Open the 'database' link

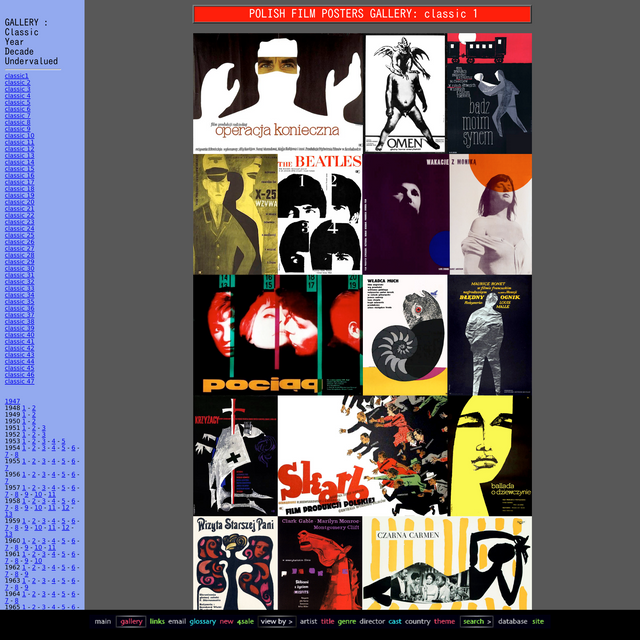pyautogui.click(x=513, y=622)
